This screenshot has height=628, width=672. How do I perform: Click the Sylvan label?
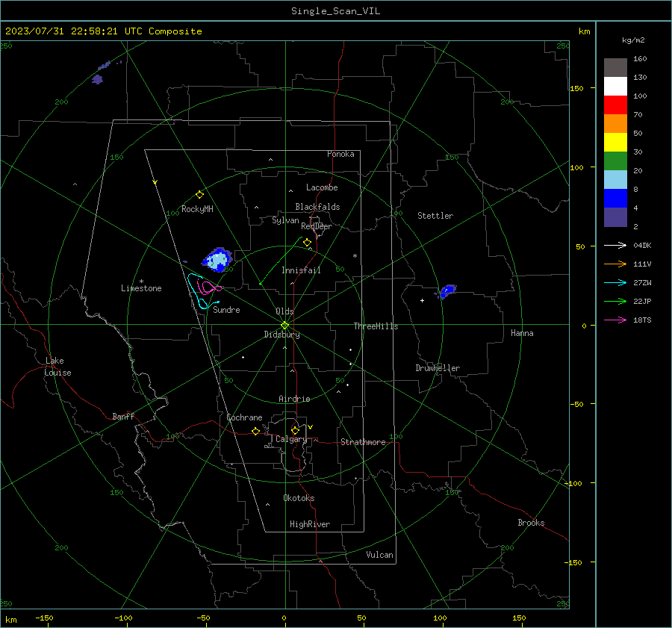[285, 220]
